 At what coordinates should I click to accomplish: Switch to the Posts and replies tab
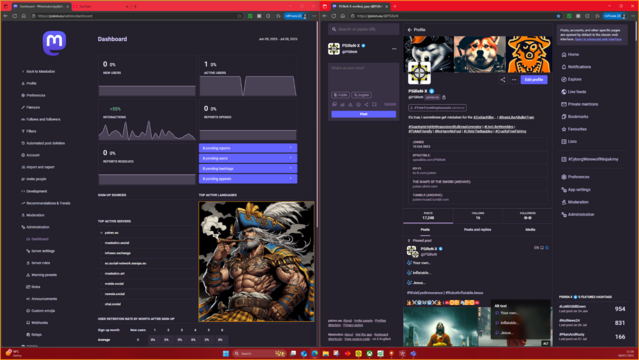477,230
